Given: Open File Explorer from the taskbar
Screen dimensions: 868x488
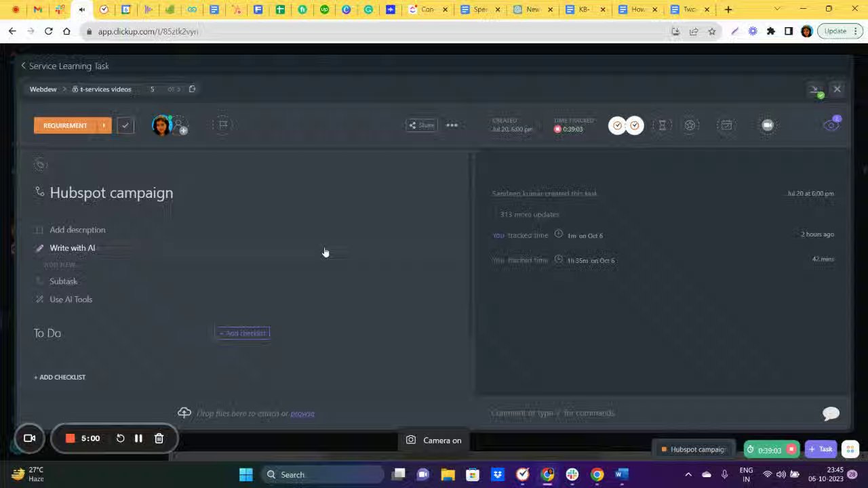Looking at the screenshot, I should pos(448,474).
